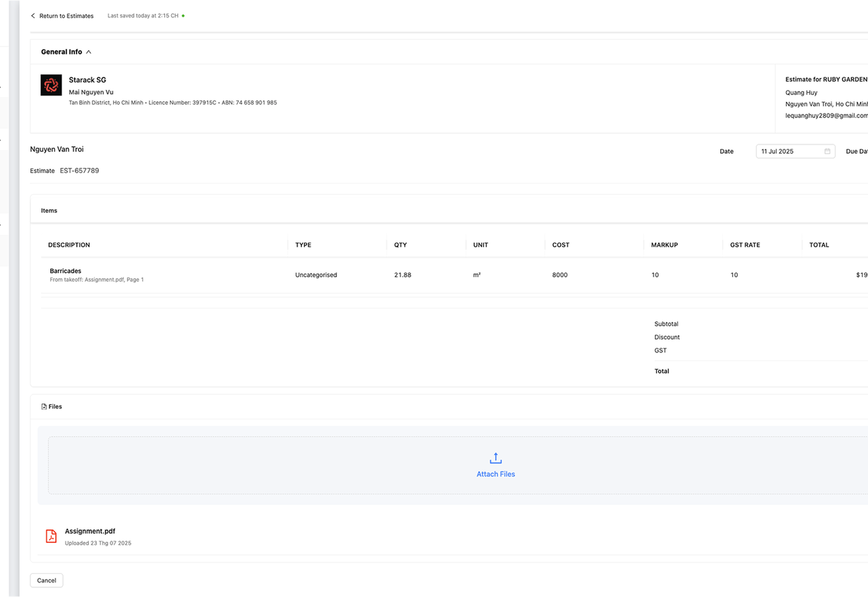This screenshot has width=868, height=597.
Task: Click the green saved status dot
Action: pyautogui.click(x=183, y=16)
